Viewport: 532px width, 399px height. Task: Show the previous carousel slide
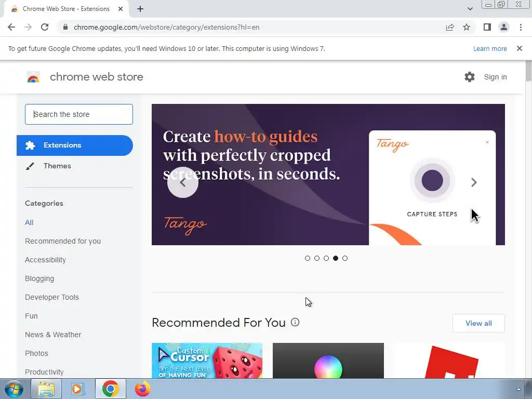point(183,182)
